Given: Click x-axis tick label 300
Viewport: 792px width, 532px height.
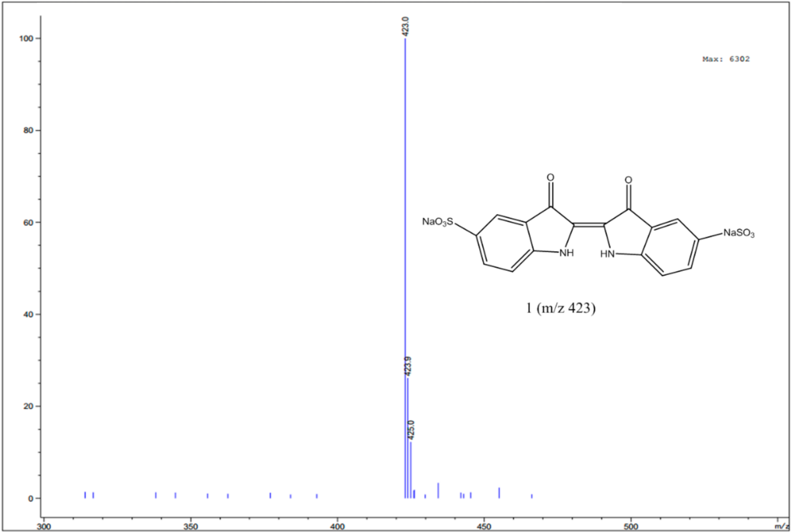Looking at the screenshot, I should coord(44,527).
